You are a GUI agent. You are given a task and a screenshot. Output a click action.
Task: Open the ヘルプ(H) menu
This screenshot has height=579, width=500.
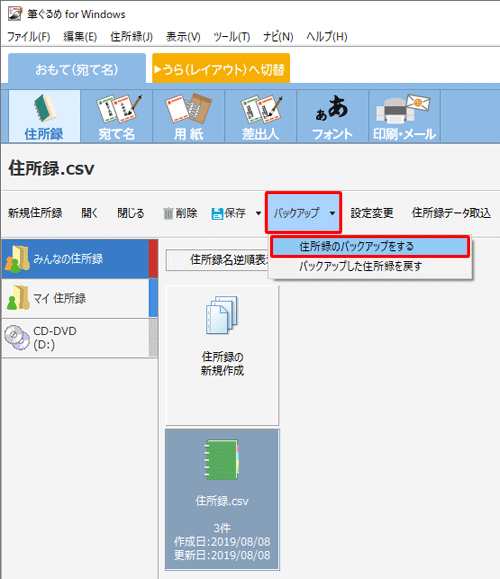pos(327,37)
